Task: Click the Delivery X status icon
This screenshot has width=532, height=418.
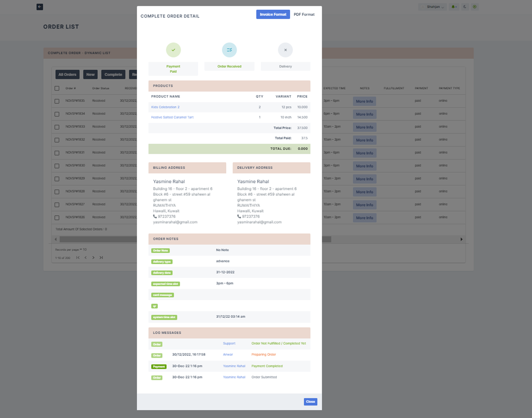Action: click(285, 50)
